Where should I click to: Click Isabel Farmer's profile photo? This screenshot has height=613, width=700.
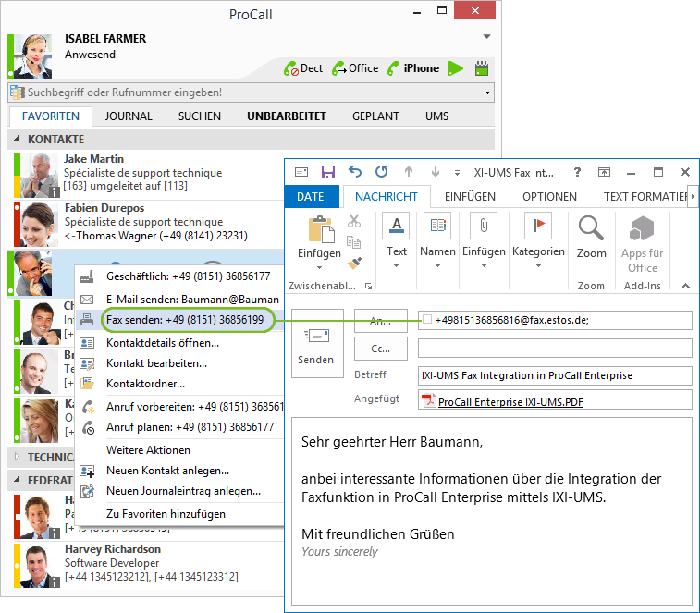(x=32, y=55)
